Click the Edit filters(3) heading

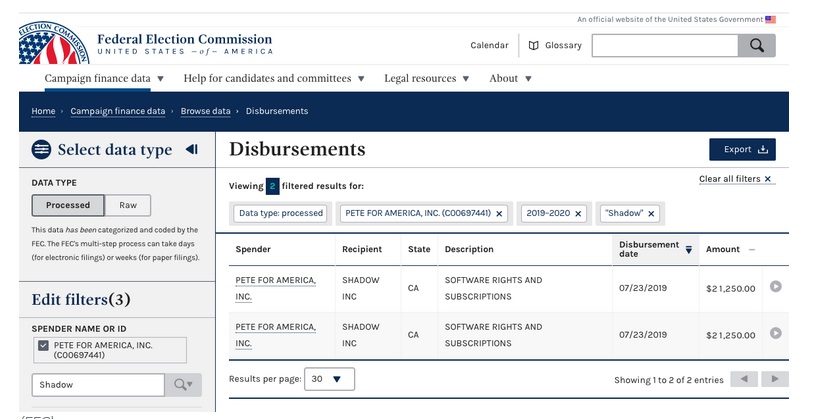pyautogui.click(x=81, y=300)
